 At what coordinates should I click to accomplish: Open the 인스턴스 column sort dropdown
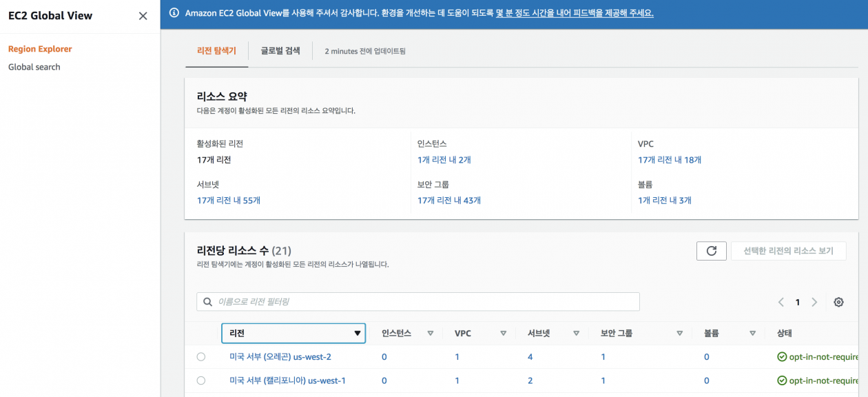coord(430,333)
